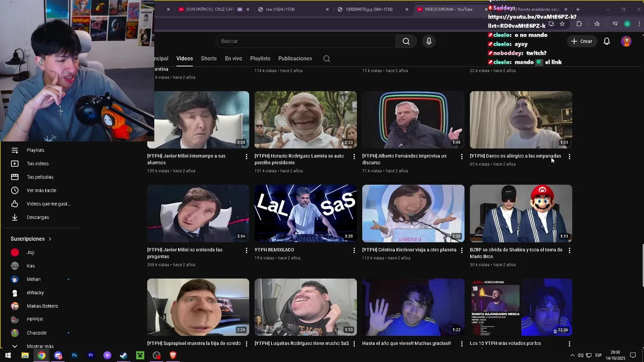Open YouTube notifications bell
The height and width of the screenshot is (362, 644).
click(x=607, y=41)
